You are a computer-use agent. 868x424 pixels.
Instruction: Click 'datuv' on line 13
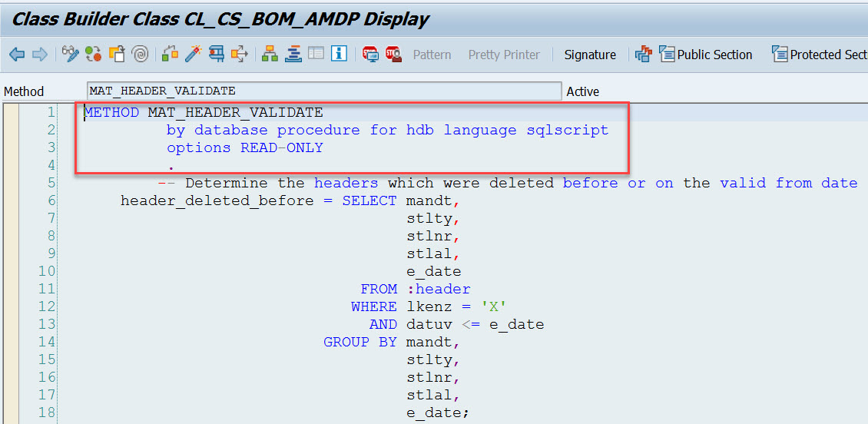429,324
